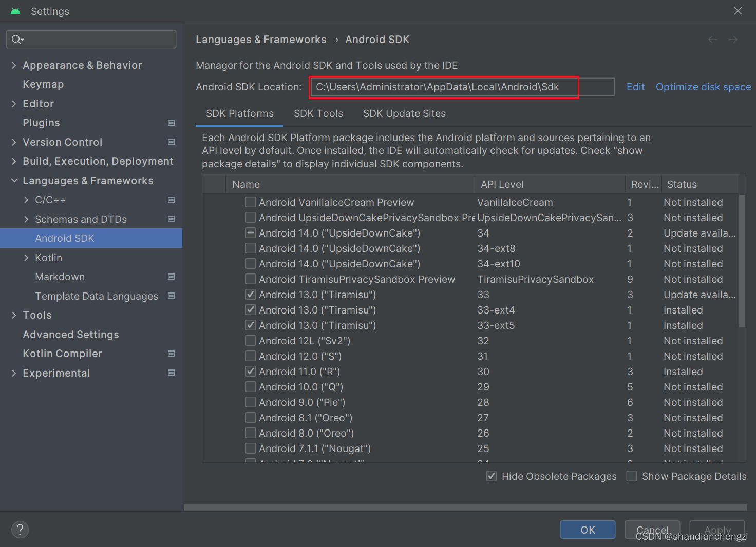Select the Android 7.1.1 ("Nougat") row
This screenshot has height=547, width=756.
(x=470, y=448)
